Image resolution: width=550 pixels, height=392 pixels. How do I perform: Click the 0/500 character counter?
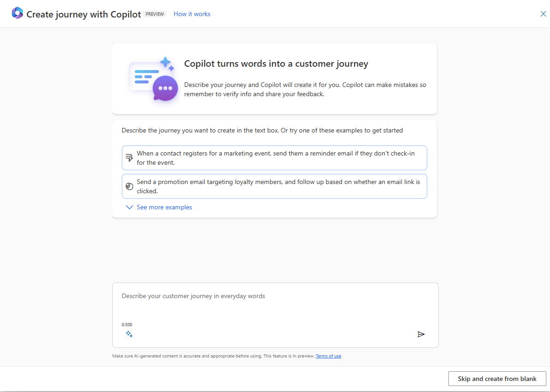click(127, 325)
